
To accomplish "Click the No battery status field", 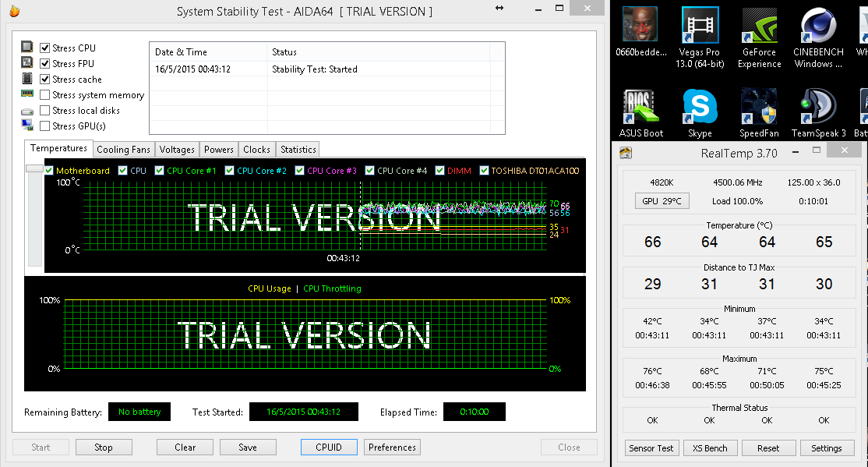I will 139,412.
